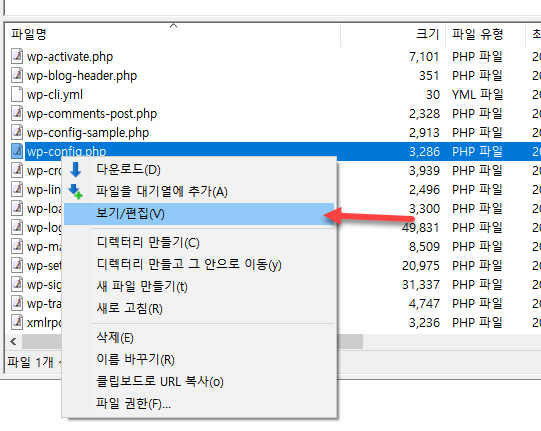Select the wp-blog-header.php file name
Viewport: 541px width, 431px height.
tap(82, 76)
